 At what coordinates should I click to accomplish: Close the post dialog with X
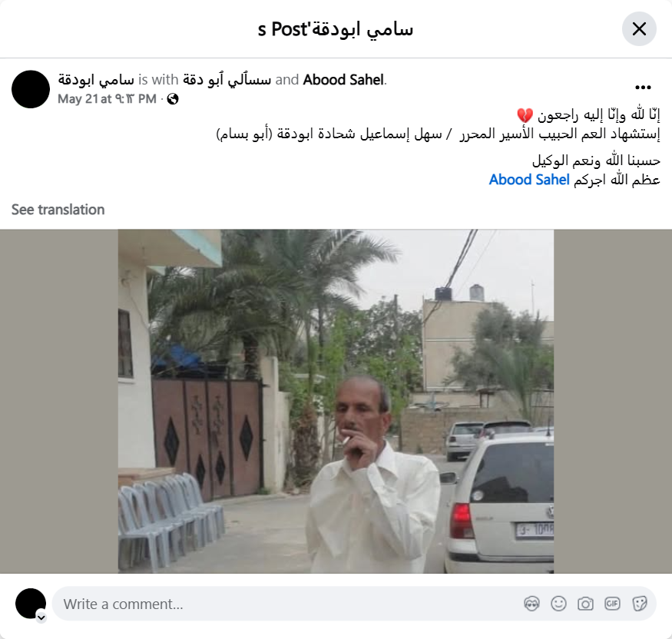pos(639,29)
